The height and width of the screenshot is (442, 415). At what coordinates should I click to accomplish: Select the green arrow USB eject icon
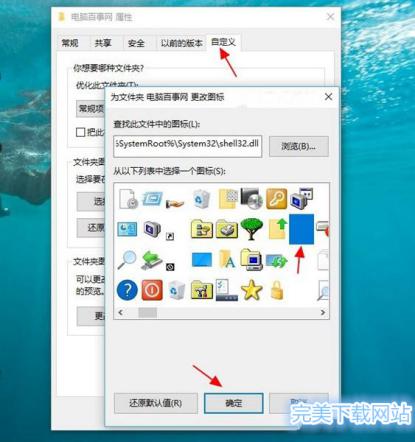click(x=152, y=260)
